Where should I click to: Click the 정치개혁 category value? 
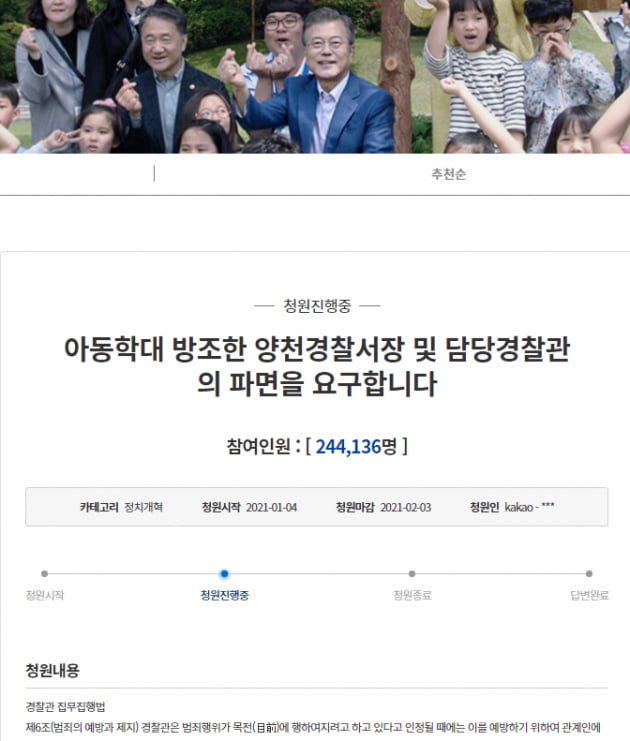pos(143,507)
